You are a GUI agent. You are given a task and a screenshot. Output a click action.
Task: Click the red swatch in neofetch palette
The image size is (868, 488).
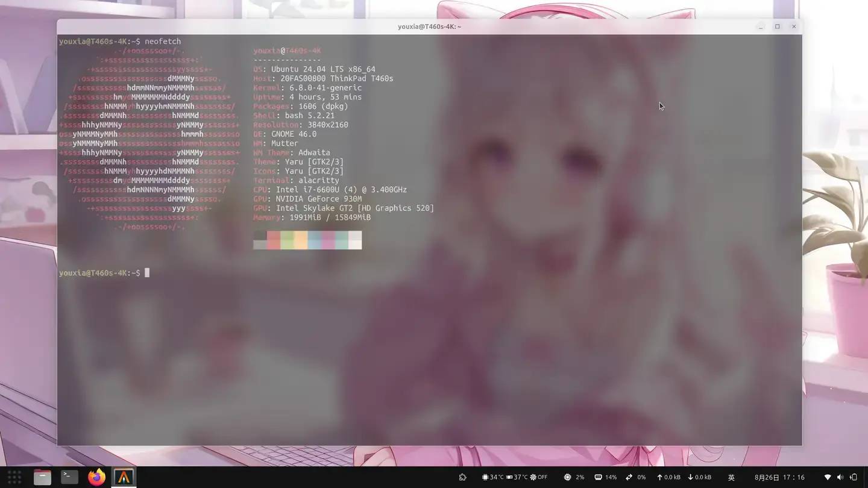click(274, 240)
